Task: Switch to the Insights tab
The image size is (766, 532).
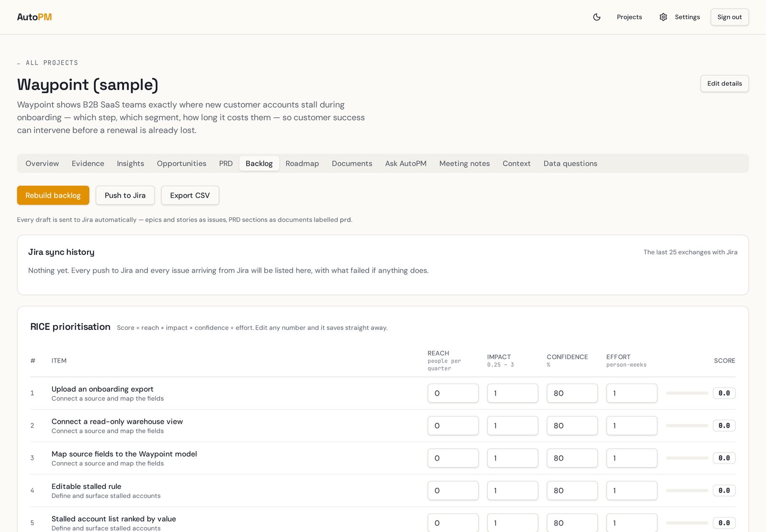Action: [130, 163]
